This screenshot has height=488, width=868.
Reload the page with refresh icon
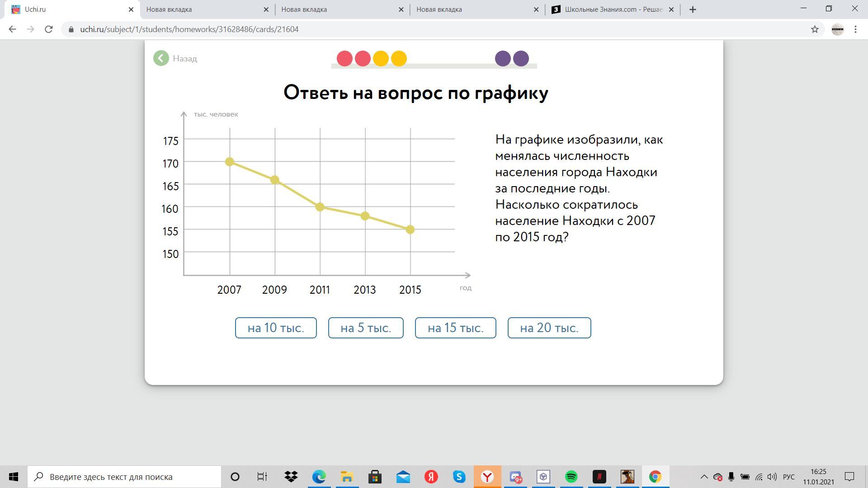49,29
